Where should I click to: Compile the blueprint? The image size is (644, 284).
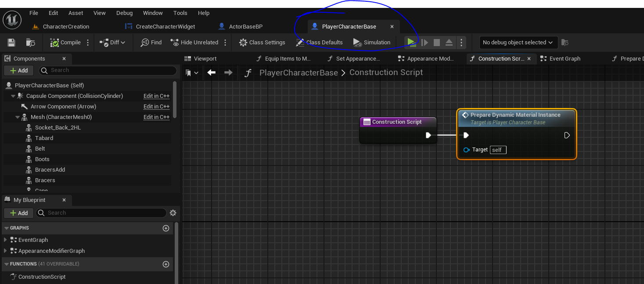tap(65, 43)
